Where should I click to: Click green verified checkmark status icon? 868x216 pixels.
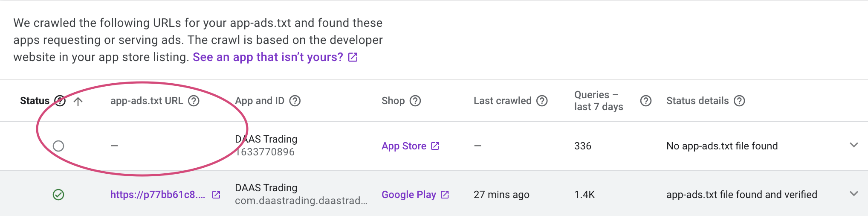pyautogui.click(x=58, y=195)
